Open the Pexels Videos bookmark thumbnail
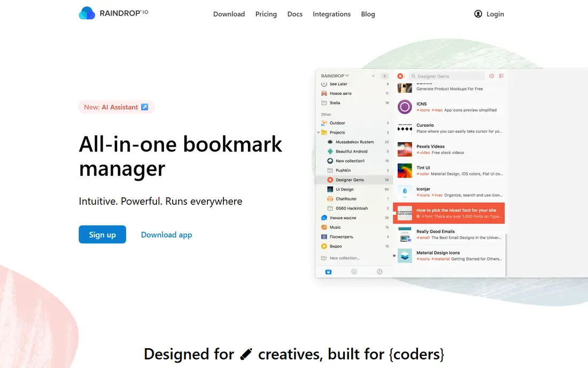This screenshot has width=588, height=368. pyautogui.click(x=405, y=149)
